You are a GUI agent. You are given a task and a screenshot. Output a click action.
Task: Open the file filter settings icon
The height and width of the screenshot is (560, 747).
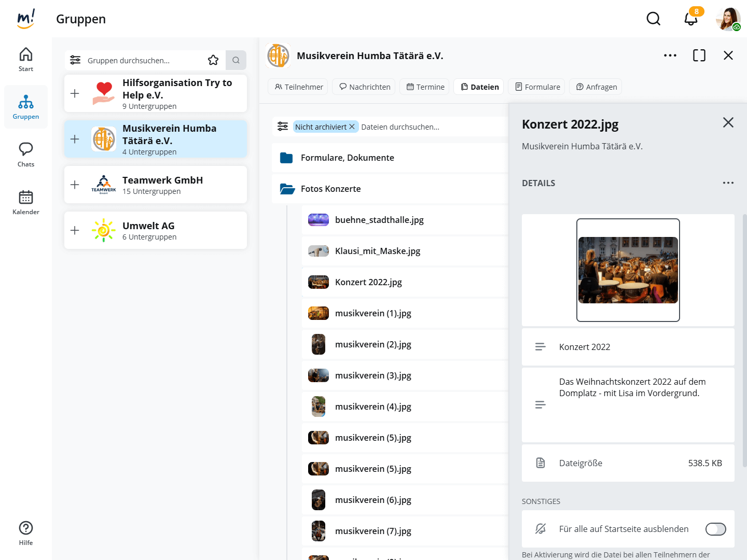click(x=283, y=127)
